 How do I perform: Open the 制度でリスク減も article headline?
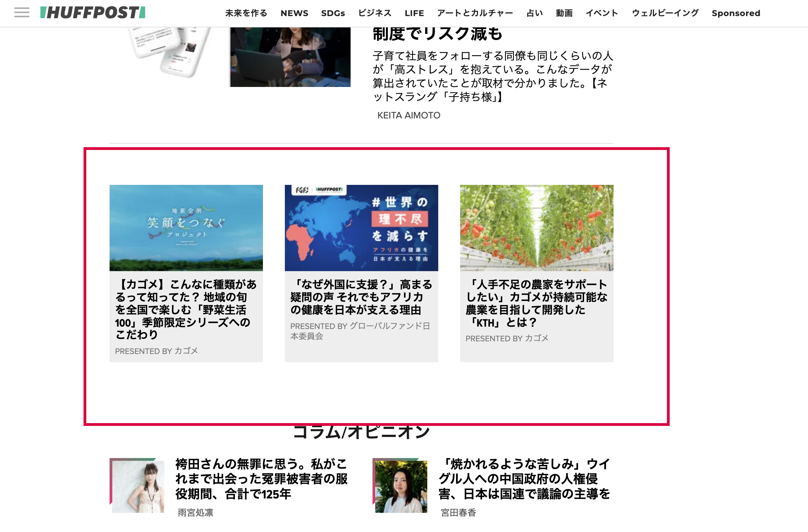pyautogui.click(x=438, y=34)
